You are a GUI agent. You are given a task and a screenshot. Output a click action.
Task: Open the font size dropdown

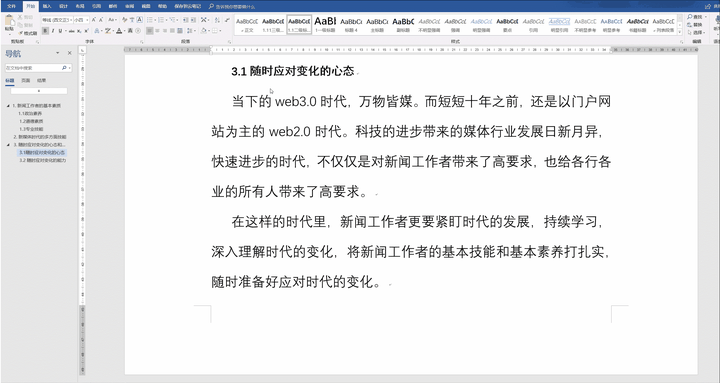(x=87, y=20)
